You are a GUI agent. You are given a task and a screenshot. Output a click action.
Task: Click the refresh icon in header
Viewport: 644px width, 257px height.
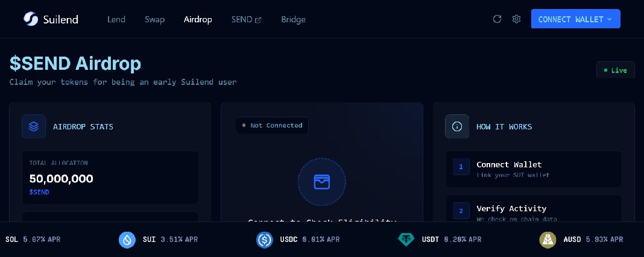point(497,19)
